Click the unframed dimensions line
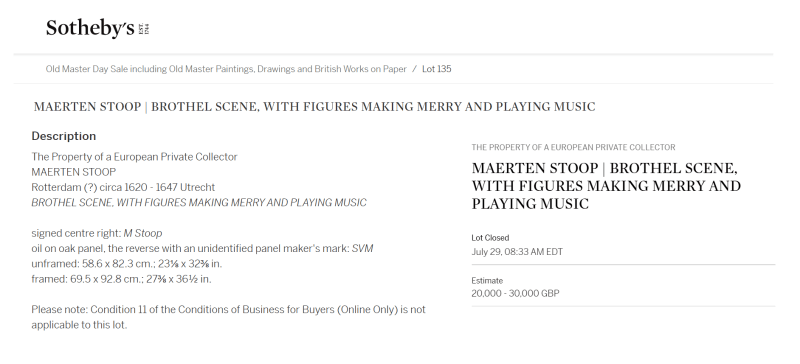The width and height of the screenshot is (800, 364). 127,264
